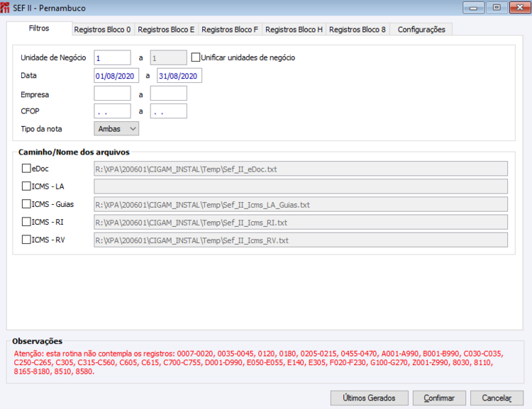Click the Cancelar button
This screenshot has width=532, height=409.
pos(497,398)
